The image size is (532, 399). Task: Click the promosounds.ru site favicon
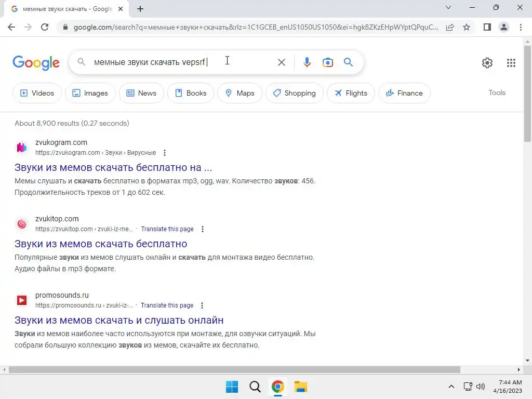tap(22, 300)
